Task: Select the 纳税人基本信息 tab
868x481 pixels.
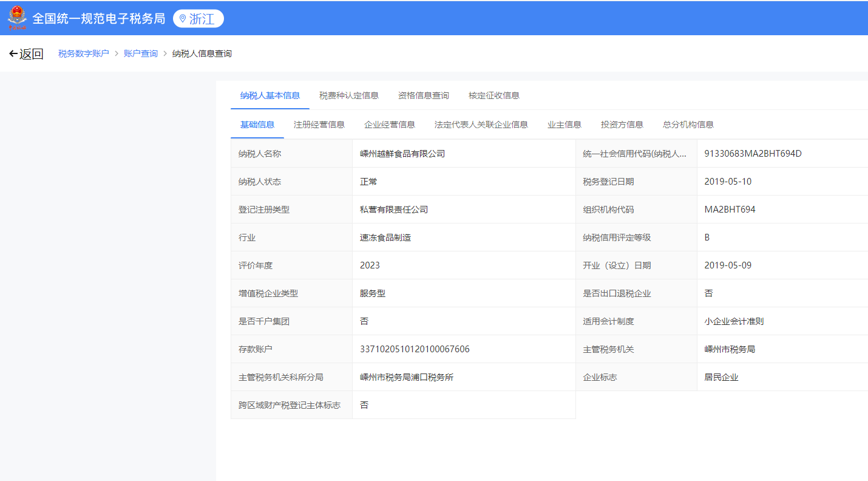Action: 270,95
